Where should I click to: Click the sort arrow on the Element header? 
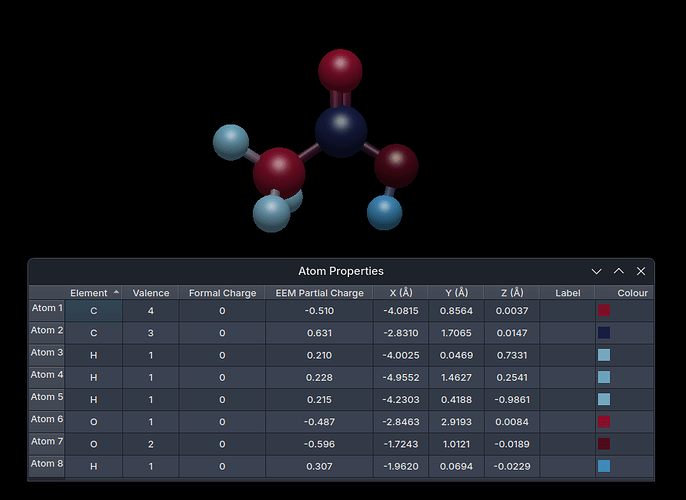(x=116, y=293)
